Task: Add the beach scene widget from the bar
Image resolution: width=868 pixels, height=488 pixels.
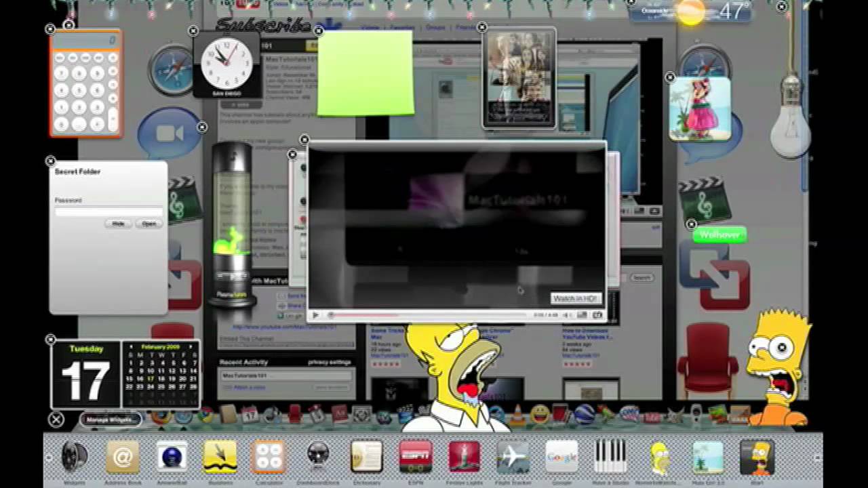Action: [x=708, y=456]
